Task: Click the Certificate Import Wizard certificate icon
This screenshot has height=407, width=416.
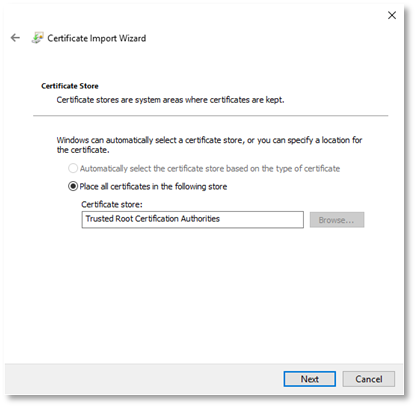Action: [x=37, y=38]
